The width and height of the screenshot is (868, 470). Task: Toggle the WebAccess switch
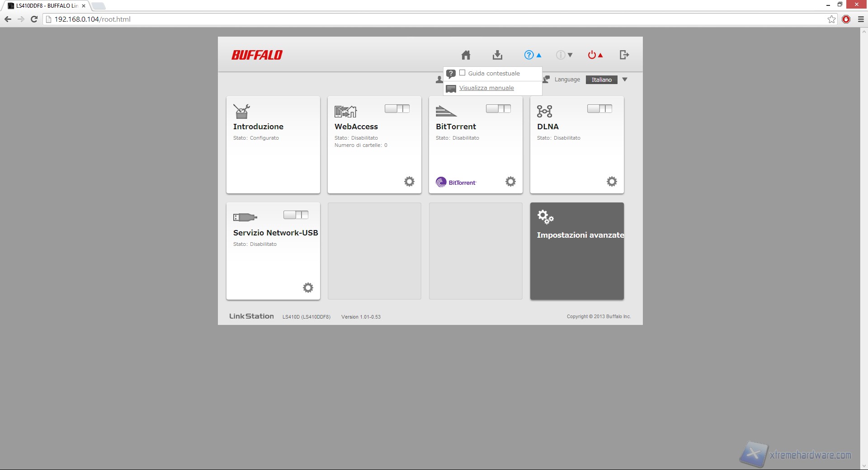tap(397, 108)
